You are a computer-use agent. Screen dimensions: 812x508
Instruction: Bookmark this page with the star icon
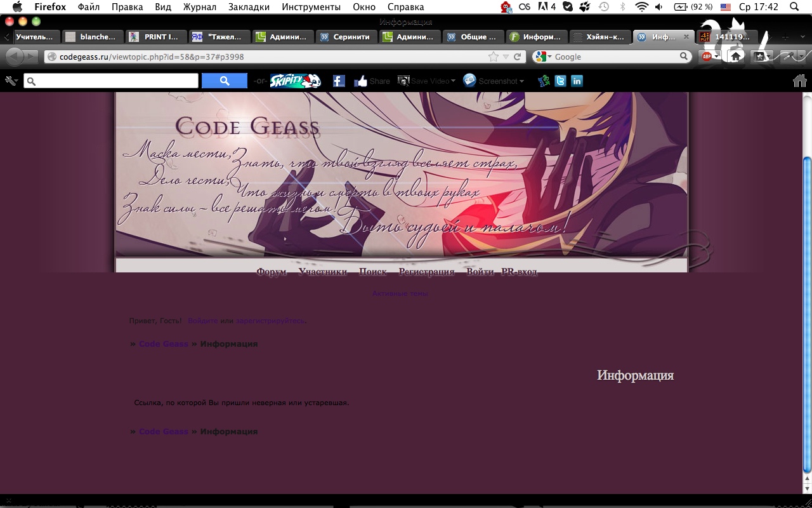coord(494,57)
